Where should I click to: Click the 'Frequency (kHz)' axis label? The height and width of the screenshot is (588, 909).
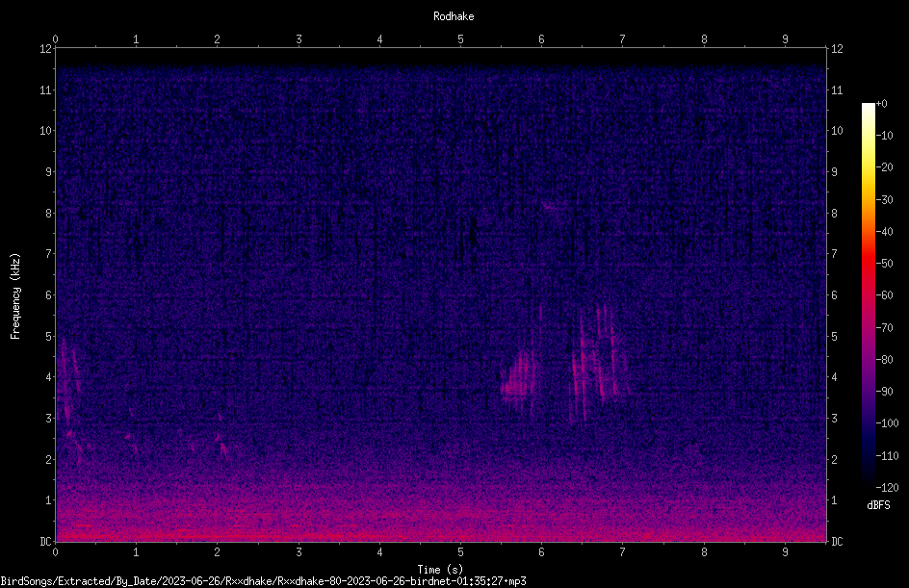click(15, 296)
